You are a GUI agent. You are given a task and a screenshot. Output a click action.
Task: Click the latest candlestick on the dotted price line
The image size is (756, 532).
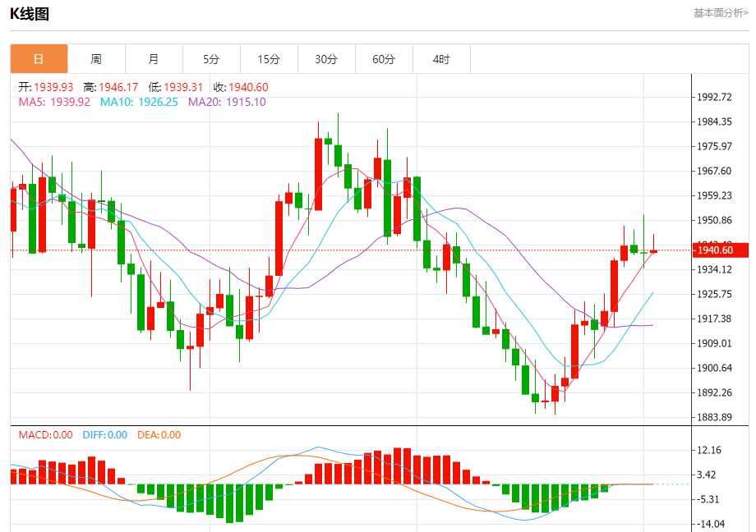point(654,251)
